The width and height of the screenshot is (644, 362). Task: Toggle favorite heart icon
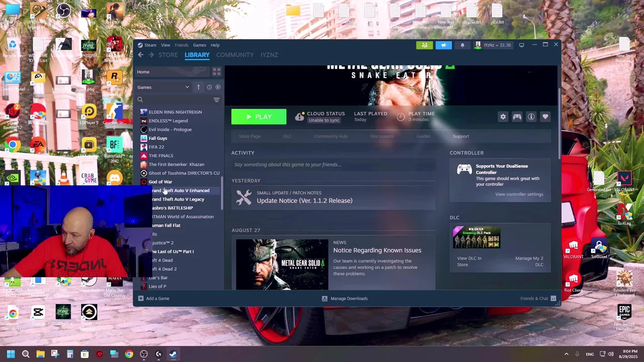545,117
